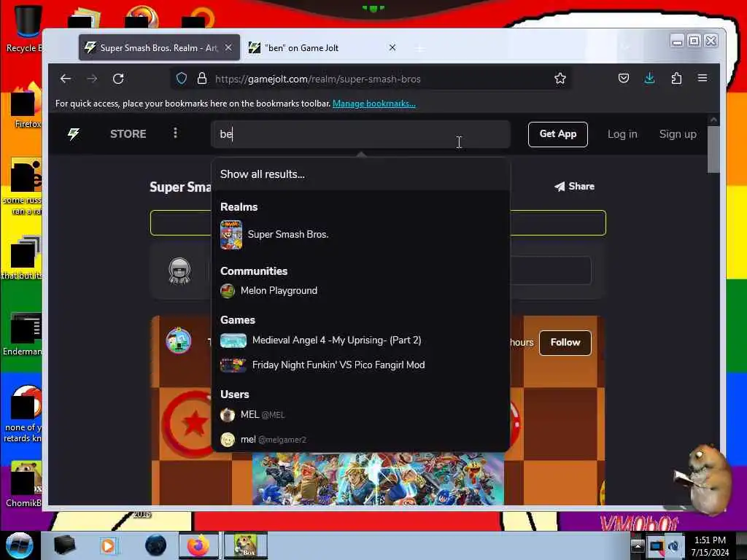
Task: Click the page vertical scrollbar thumb
Action: tap(713, 149)
